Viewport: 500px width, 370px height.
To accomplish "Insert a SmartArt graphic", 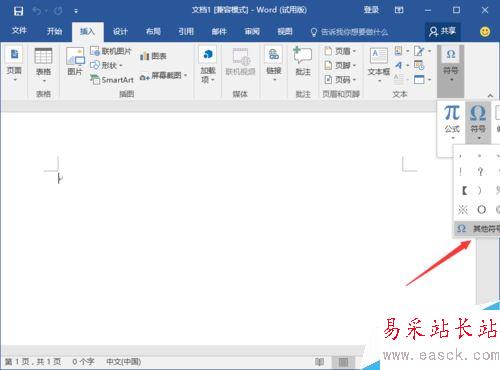I will (x=112, y=80).
